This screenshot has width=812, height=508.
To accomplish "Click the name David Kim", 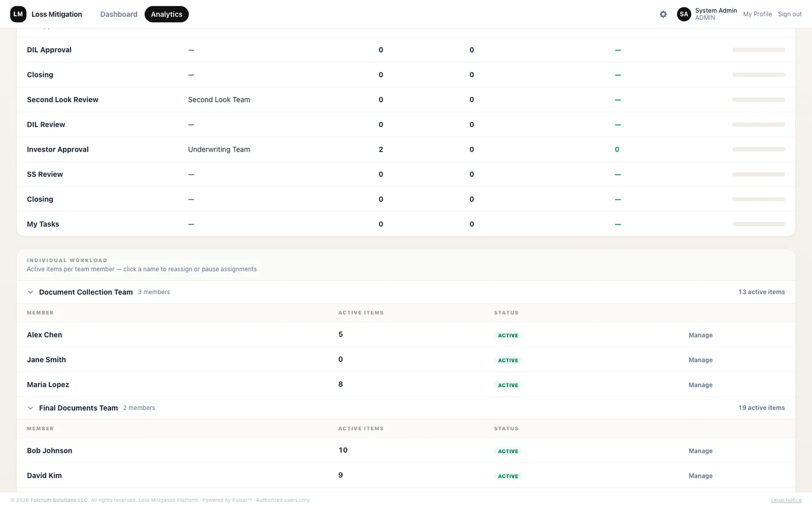I will point(44,476).
